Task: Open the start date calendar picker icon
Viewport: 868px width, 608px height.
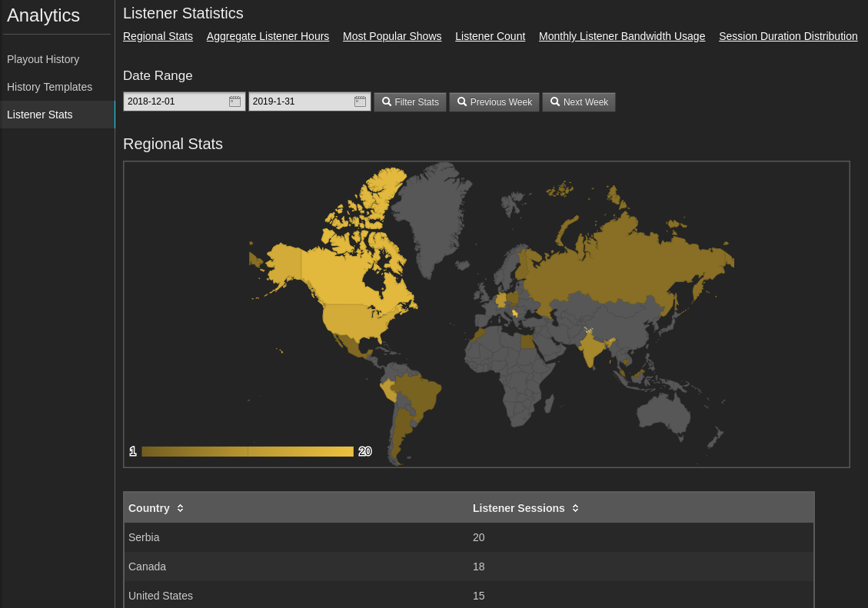Action: click(234, 101)
